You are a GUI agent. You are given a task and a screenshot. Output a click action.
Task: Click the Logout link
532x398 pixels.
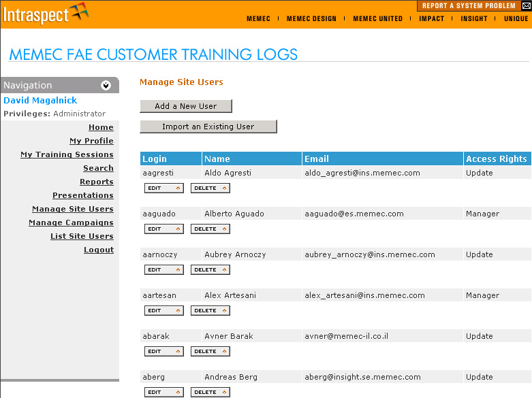point(98,249)
